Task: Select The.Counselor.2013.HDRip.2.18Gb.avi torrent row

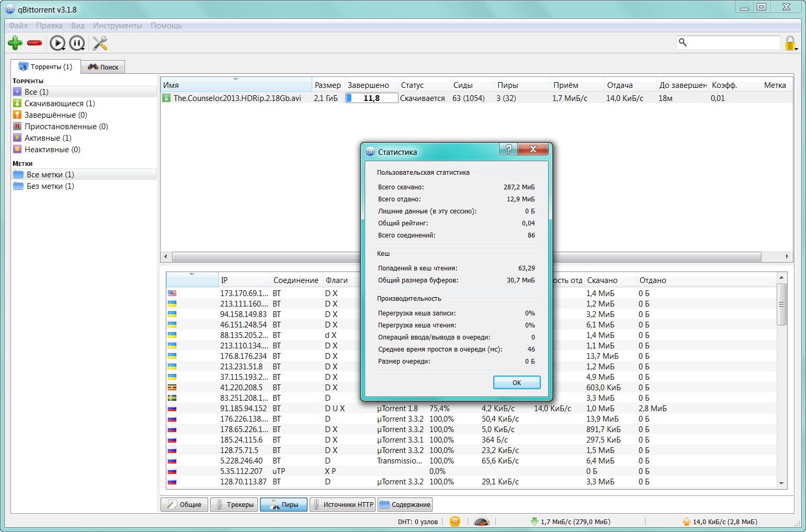Action: (476, 98)
